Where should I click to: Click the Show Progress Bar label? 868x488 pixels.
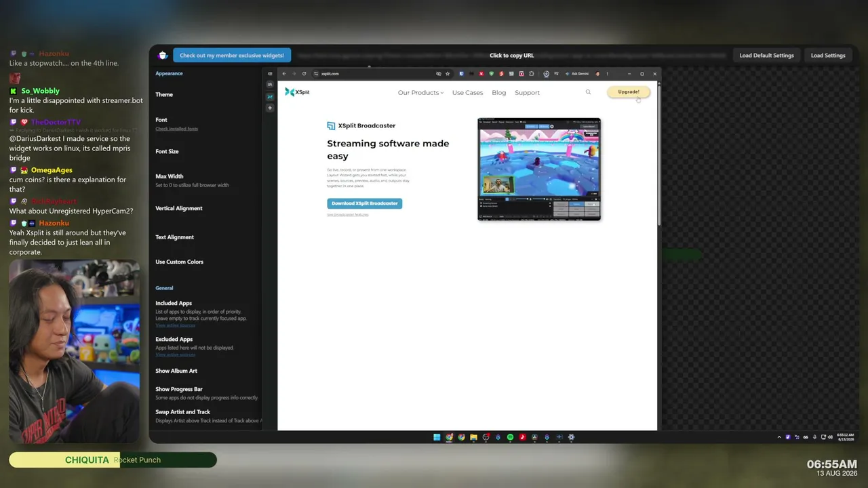[179, 389]
